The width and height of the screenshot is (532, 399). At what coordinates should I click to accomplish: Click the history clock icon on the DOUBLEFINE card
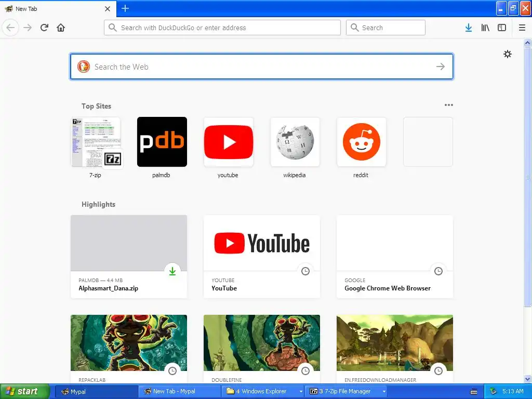point(305,371)
